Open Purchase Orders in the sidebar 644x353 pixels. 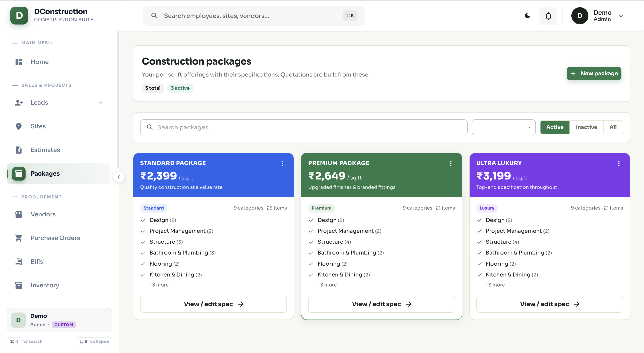tap(59, 238)
